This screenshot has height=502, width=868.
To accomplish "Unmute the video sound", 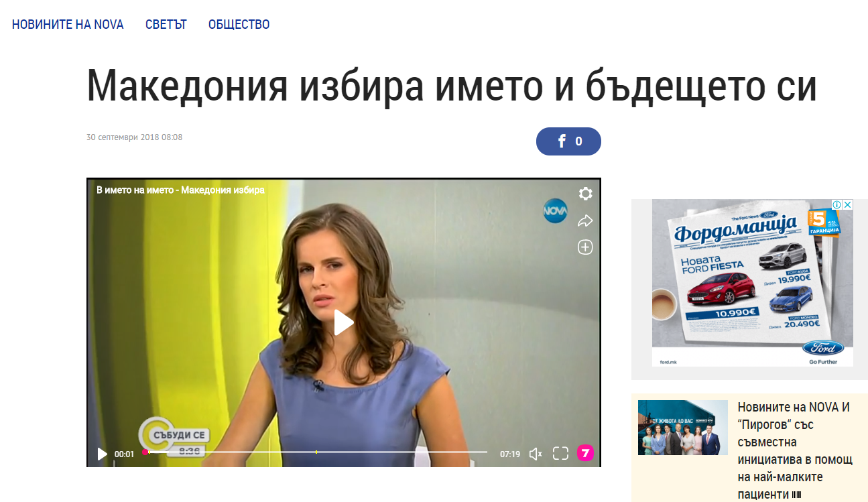I will (535, 454).
